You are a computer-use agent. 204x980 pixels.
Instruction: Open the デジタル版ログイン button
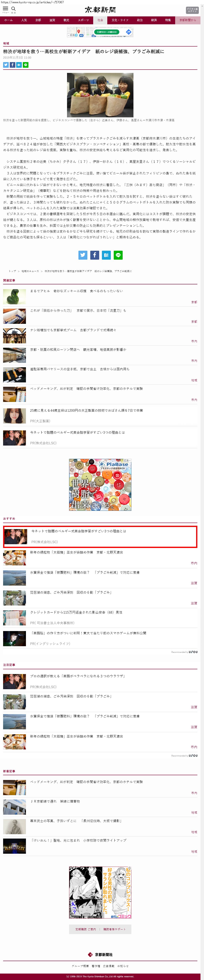192,10
